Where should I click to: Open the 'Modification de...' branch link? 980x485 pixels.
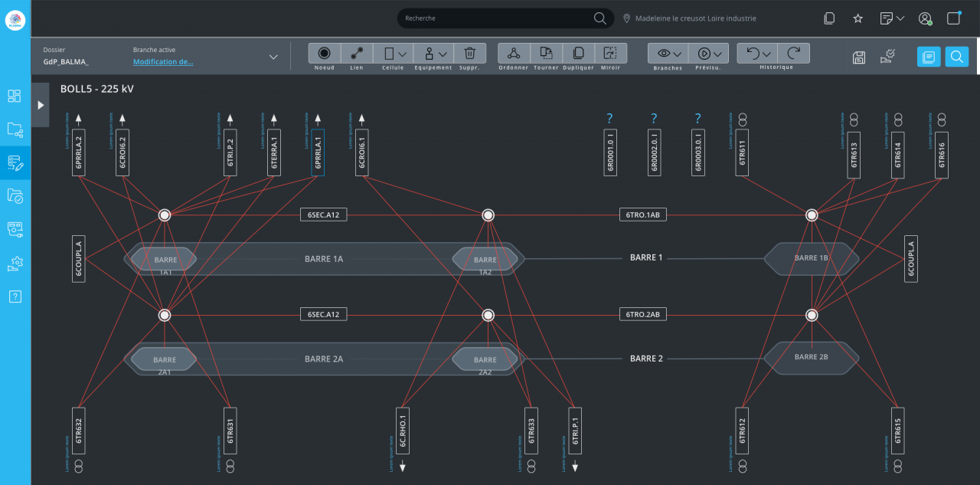[163, 62]
